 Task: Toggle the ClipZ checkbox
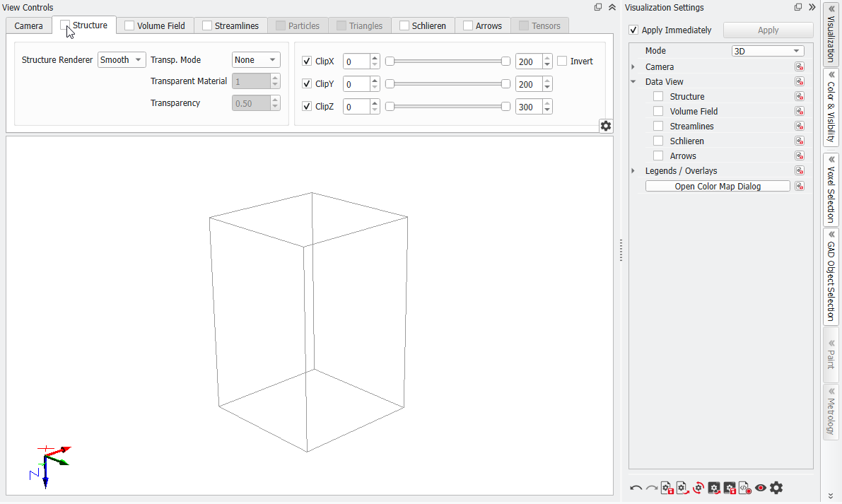tap(307, 106)
